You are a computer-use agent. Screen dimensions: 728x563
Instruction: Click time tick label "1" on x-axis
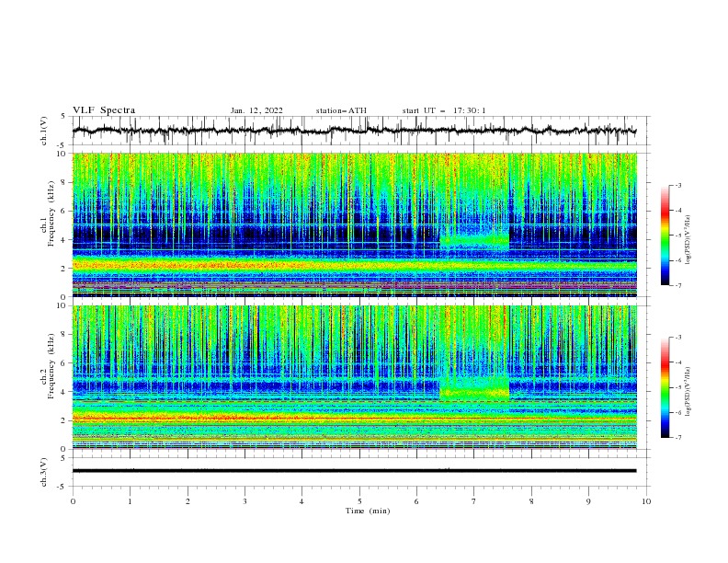130,501
